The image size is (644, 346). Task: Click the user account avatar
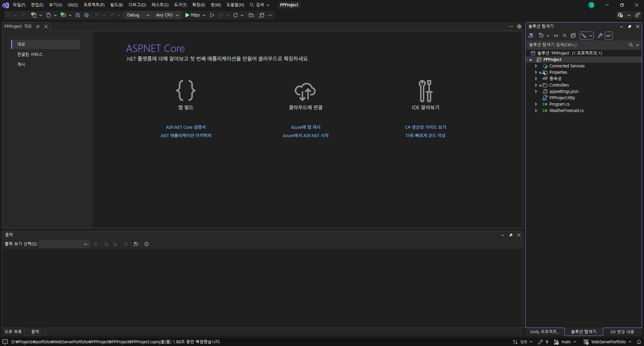click(x=591, y=5)
